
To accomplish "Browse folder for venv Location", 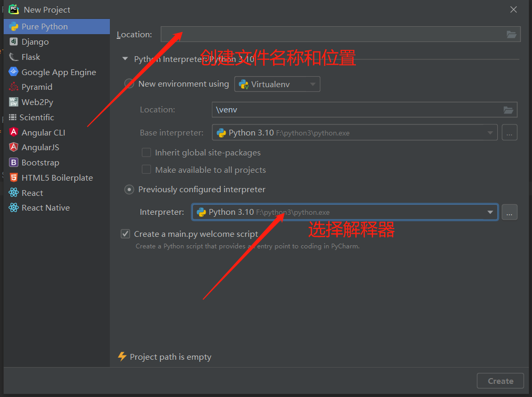I will 508,110.
